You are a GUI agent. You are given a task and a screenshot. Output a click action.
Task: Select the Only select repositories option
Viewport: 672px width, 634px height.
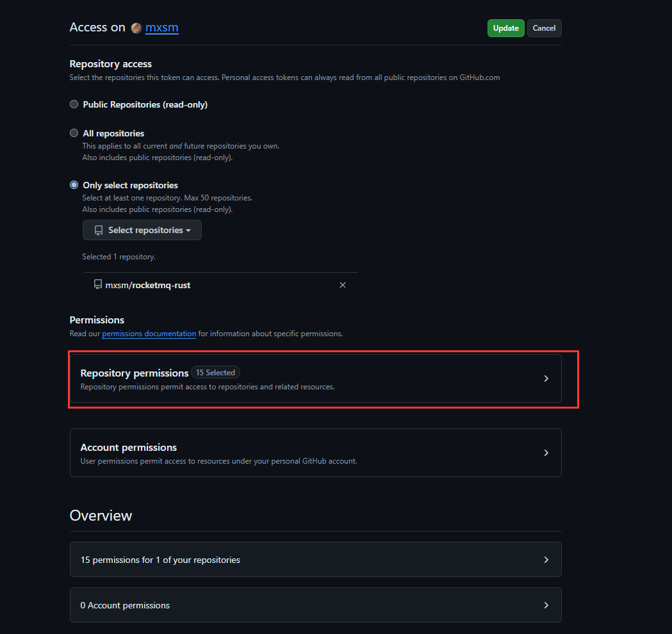tap(74, 184)
